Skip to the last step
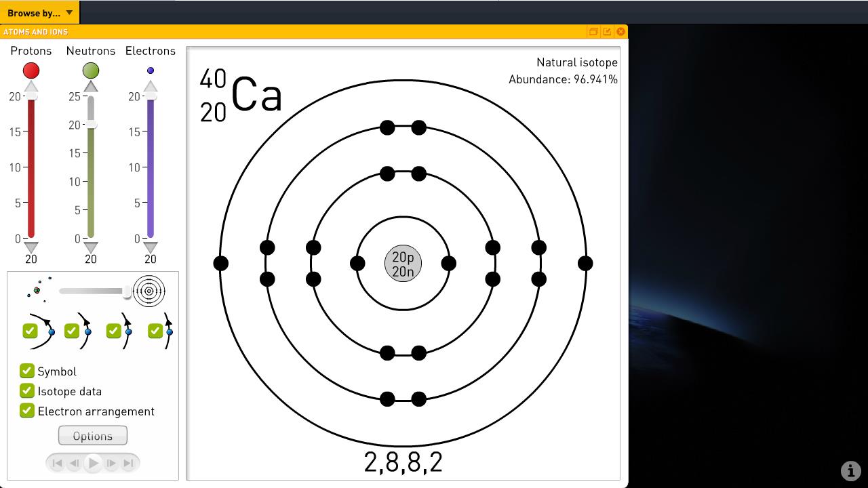This screenshot has height=488, width=868. pyautogui.click(x=129, y=463)
